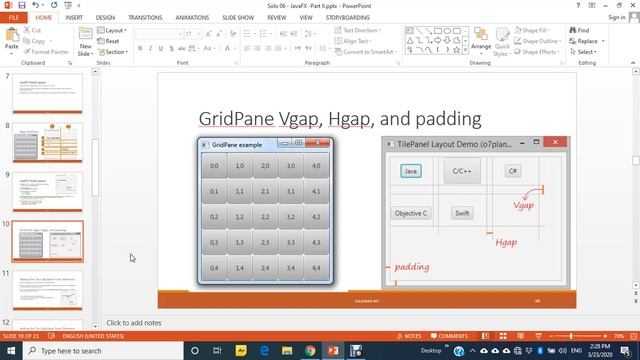Switch to the TRANSITIONS tab
Viewport: 640px width, 360px height.
point(145,18)
